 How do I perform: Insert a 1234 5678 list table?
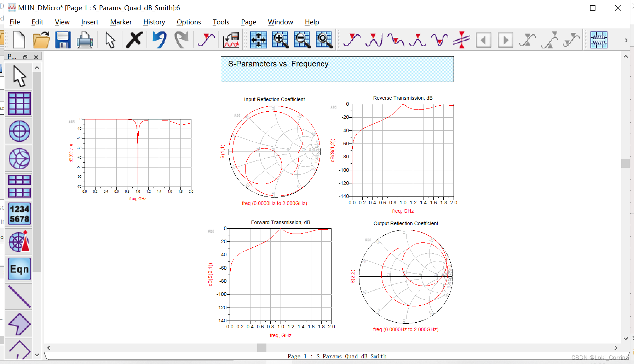point(19,214)
